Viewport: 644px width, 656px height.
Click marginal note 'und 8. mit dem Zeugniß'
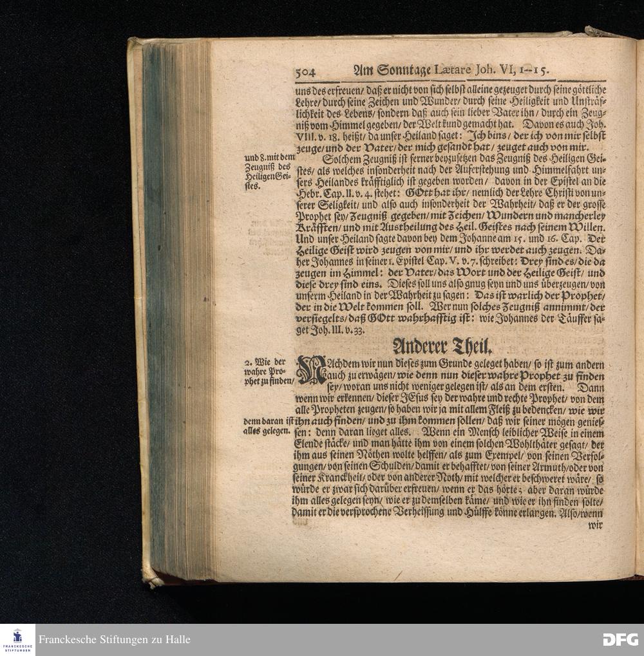pyautogui.click(x=269, y=172)
